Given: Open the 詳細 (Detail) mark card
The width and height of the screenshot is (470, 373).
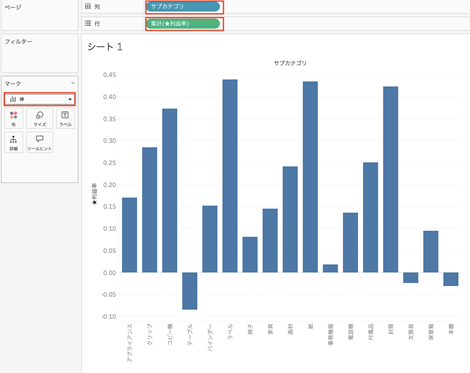Looking at the screenshot, I should pos(14,142).
